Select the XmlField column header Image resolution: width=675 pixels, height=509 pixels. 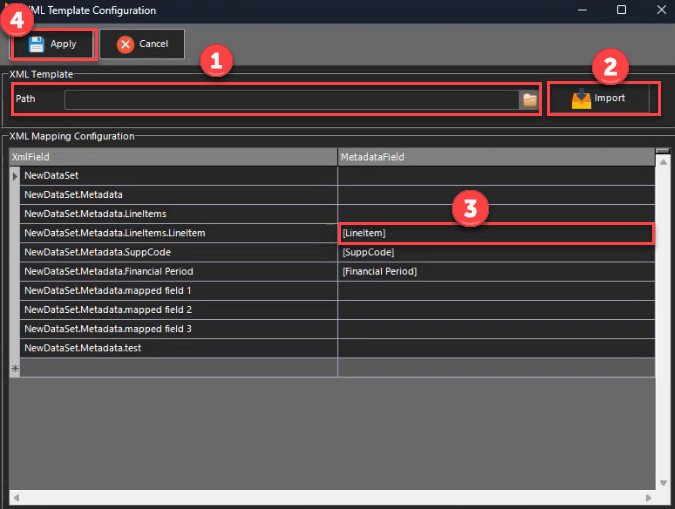(173, 157)
